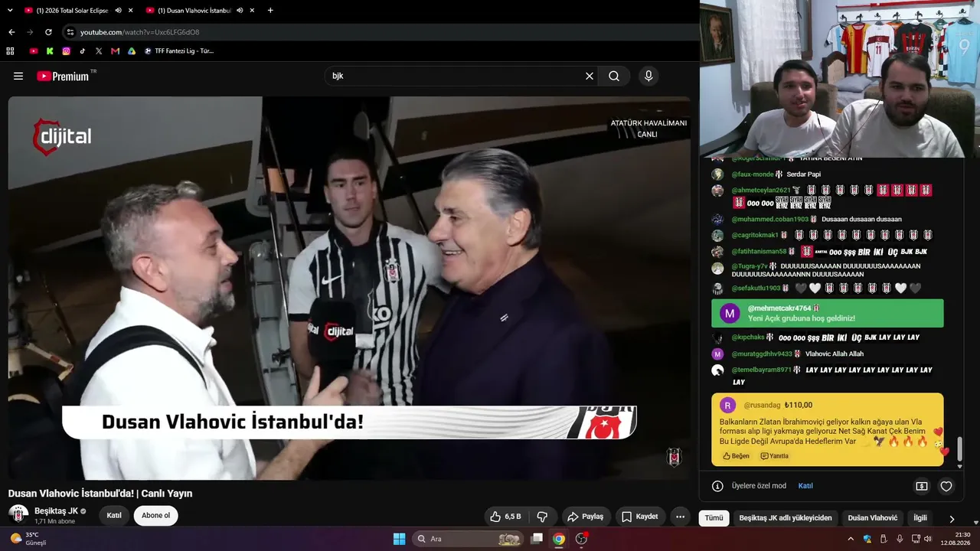The height and width of the screenshot is (551, 980).
Task: Click the info icon beside 'Üyelere özel mod'
Action: [x=717, y=486]
